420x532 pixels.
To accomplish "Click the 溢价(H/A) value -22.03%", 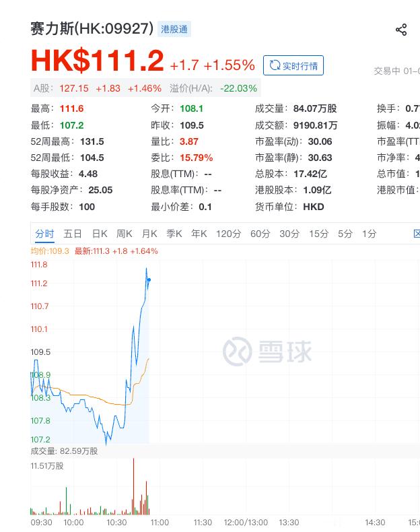I will click(239, 88).
